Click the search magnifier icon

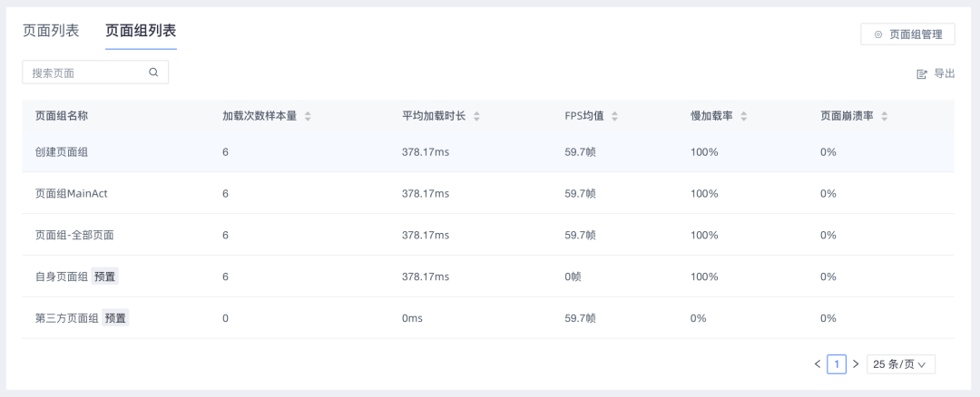tap(153, 73)
